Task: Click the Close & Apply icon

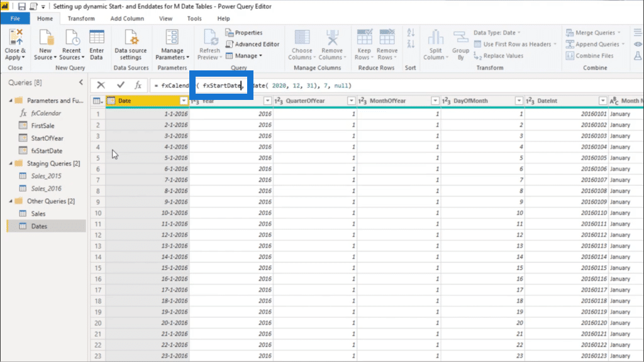Action: (15, 37)
